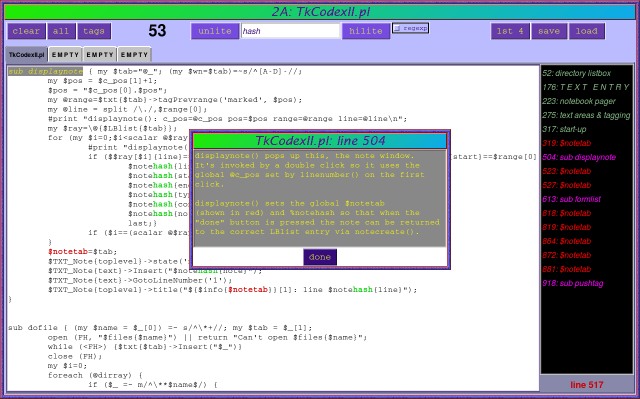Jump to 52: directory listbox entry
This screenshot has height=399, width=640.
pyautogui.click(x=576, y=73)
